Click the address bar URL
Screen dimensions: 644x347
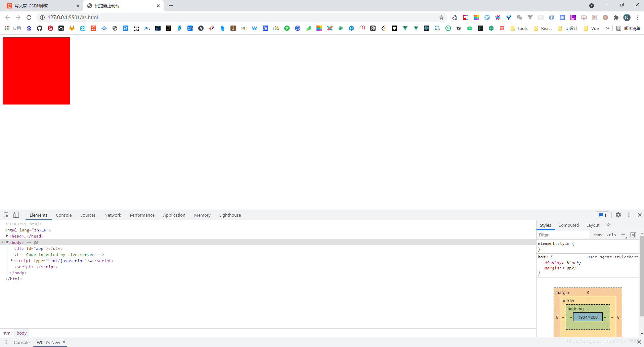[73, 17]
